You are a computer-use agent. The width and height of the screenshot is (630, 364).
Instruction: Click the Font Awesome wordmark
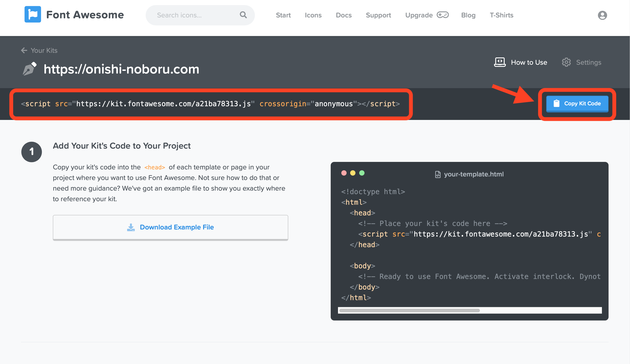pos(85,15)
